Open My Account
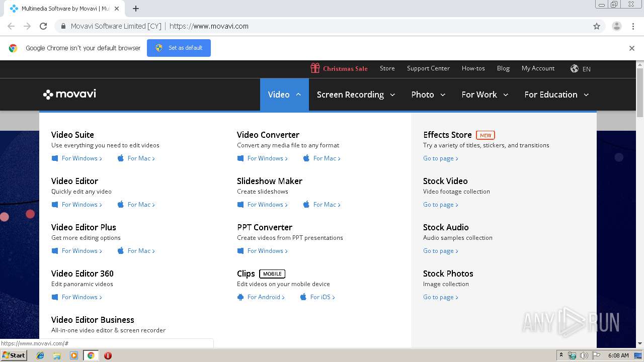Image resolution: width=644 pixels, height=362 pixels. (538, 68)
